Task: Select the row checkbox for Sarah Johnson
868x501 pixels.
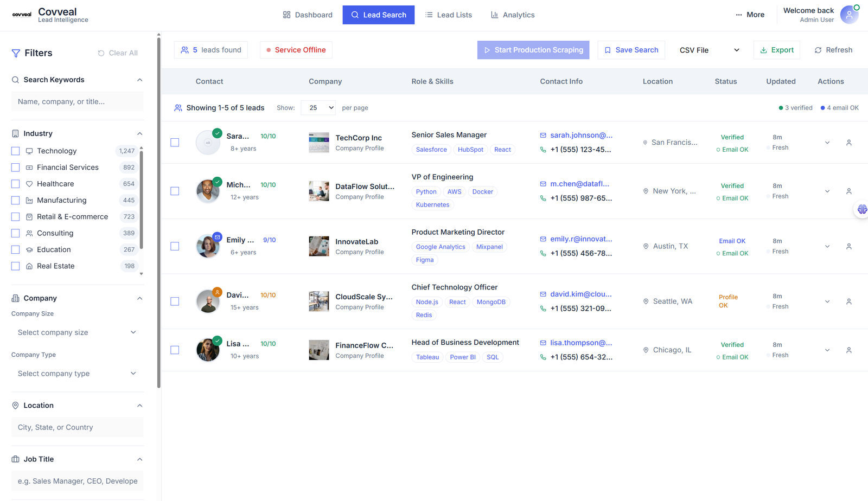Action: coord(175,143)
